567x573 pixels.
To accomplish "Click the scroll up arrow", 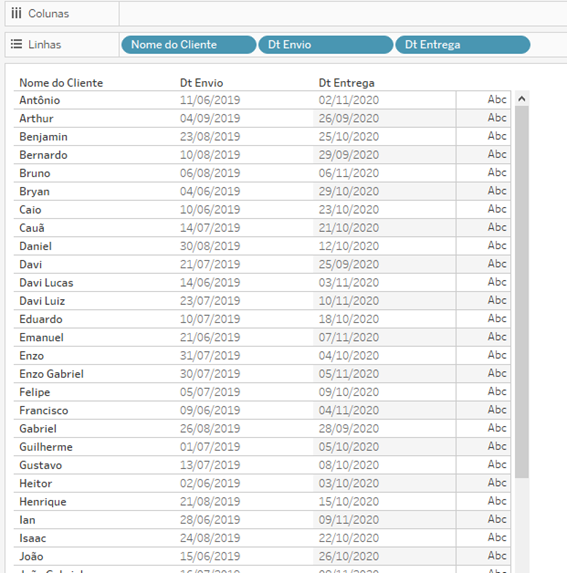I will [x=522, y=99].
